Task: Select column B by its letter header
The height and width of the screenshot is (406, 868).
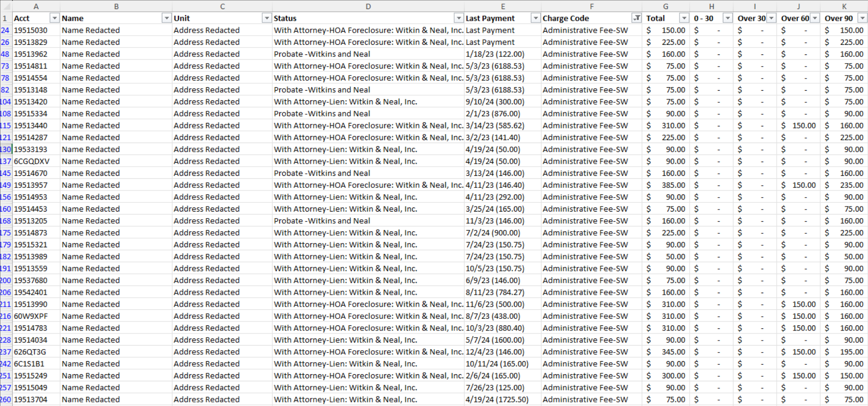Action: [x=116, y=6]
